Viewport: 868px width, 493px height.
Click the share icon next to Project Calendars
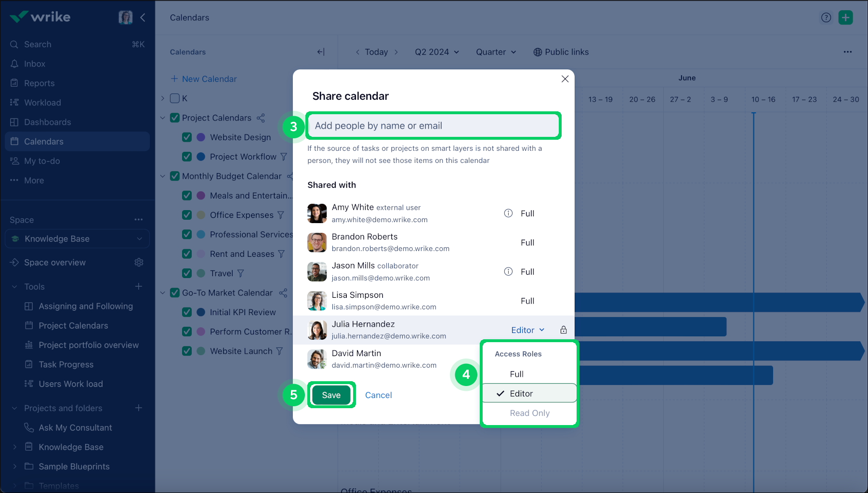tap(261, 118)
